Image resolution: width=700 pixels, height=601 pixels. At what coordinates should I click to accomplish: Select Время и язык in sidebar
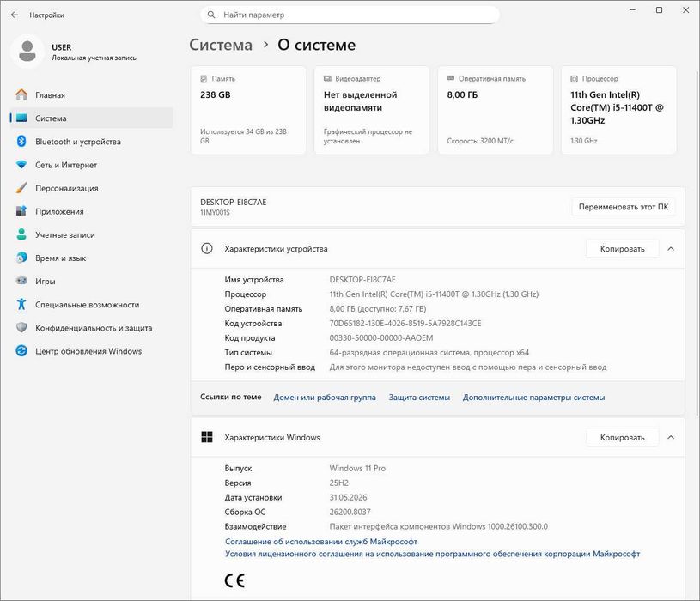tap(92, 258)
